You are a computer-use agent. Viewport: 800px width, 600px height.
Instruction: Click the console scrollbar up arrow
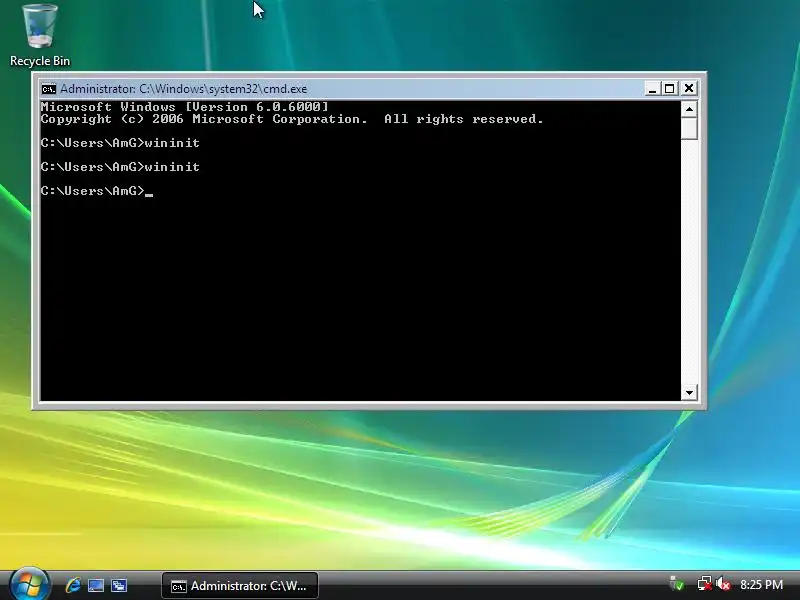(689, 109)
